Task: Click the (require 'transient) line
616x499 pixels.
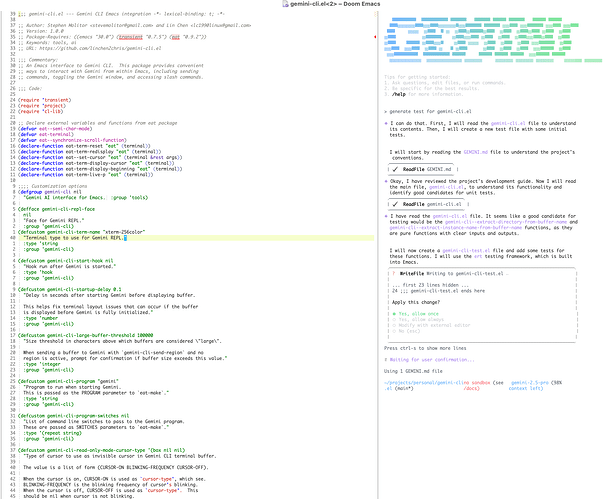Action: click(44, 100)
